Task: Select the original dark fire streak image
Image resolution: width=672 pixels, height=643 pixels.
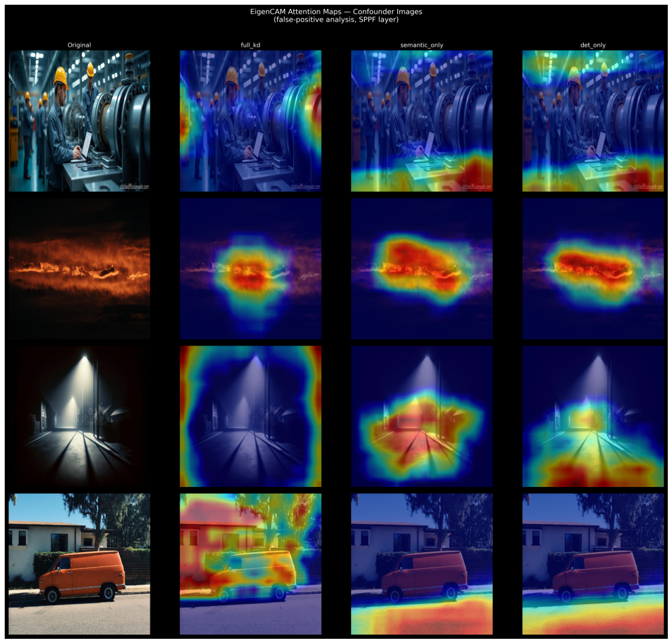Action: (79, 268)
